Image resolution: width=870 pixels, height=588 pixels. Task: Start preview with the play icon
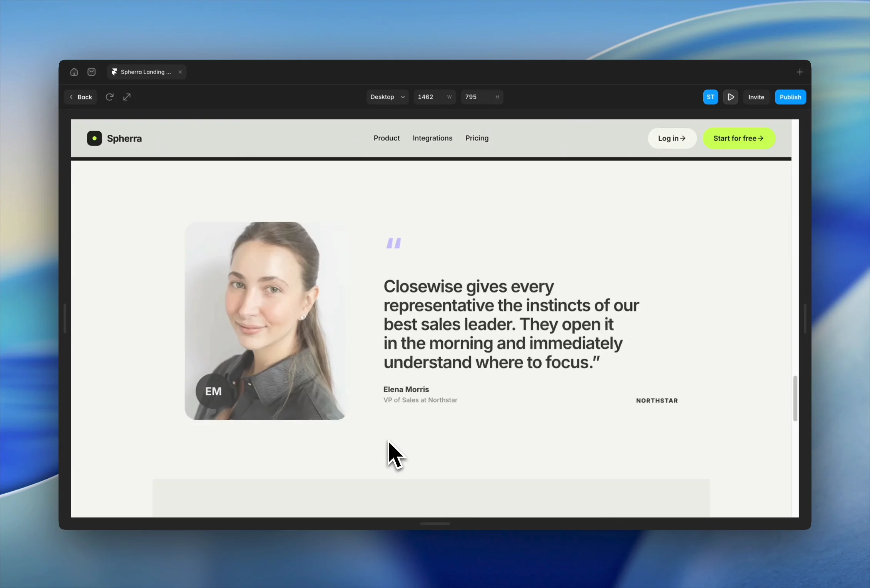click(x=730, y=97)
